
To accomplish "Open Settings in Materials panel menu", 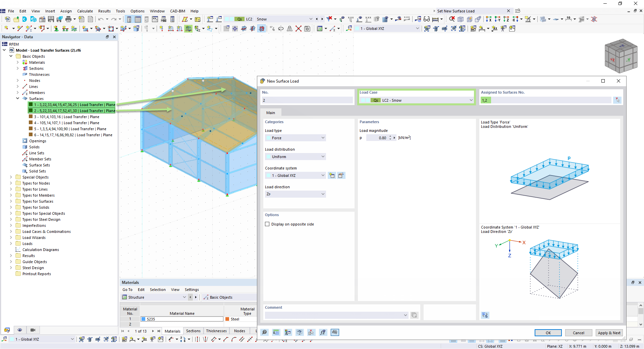I will point(192,290).
